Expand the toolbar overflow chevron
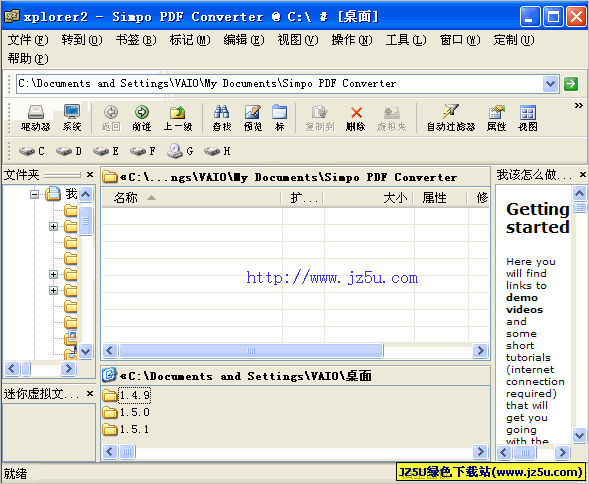 578,106
